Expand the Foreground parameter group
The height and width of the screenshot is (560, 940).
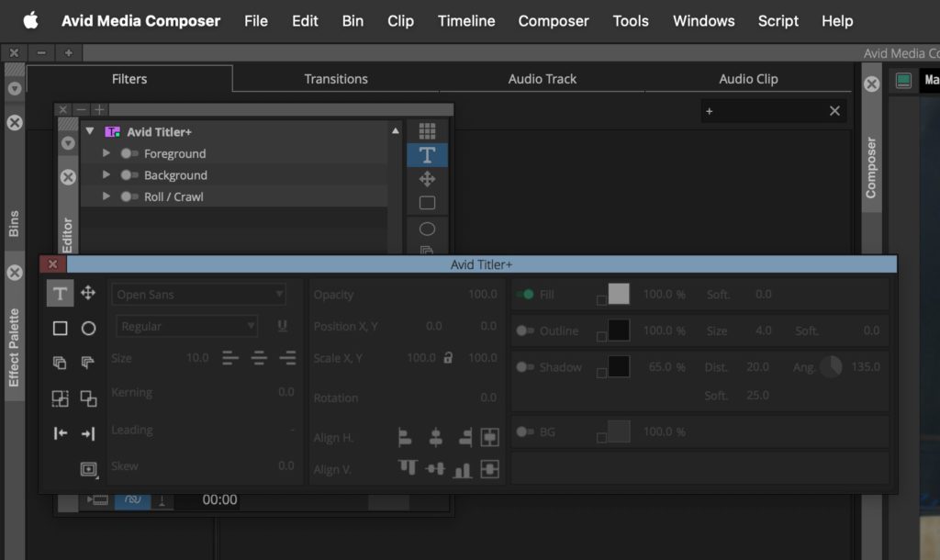106,153
